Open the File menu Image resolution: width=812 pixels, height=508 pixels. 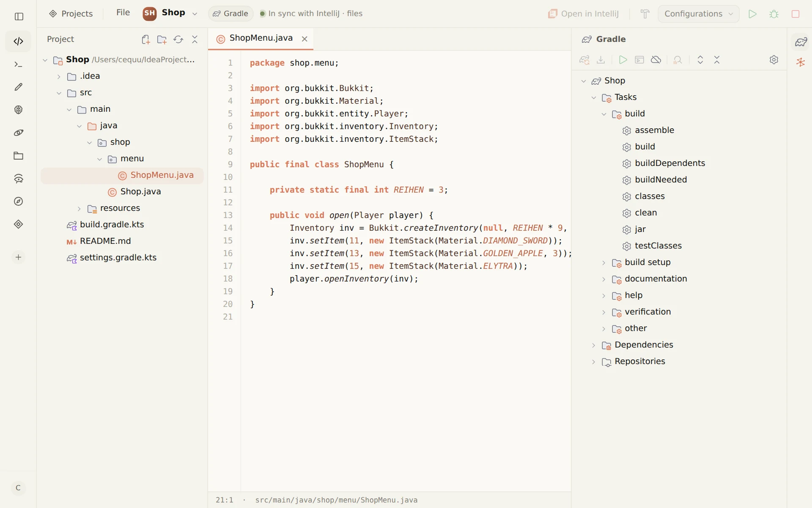[123, 13]
